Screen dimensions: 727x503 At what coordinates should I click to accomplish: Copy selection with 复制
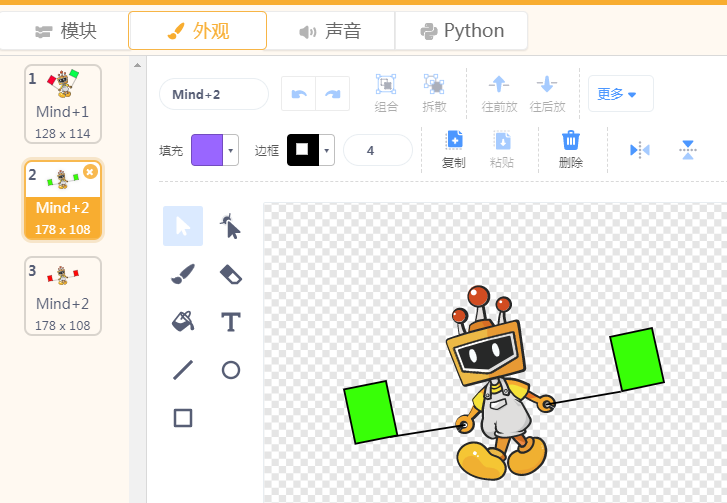click(x=454, y=150)
